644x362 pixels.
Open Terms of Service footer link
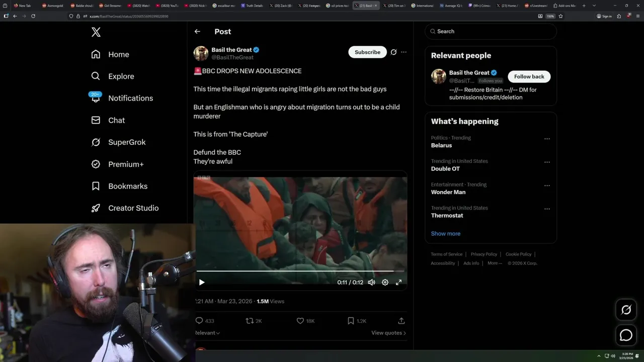point(446,254)
